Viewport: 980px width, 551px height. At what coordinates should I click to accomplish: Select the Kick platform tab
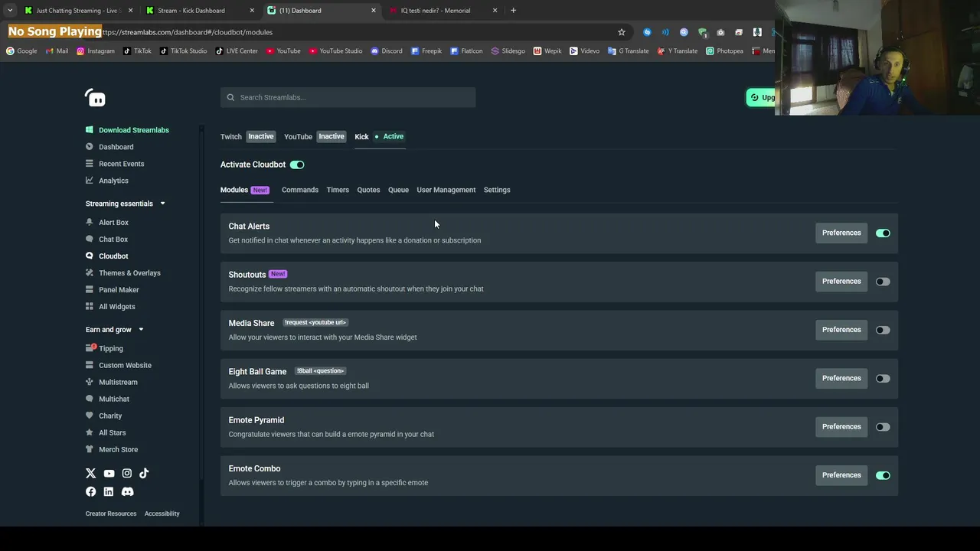point(379,136)
